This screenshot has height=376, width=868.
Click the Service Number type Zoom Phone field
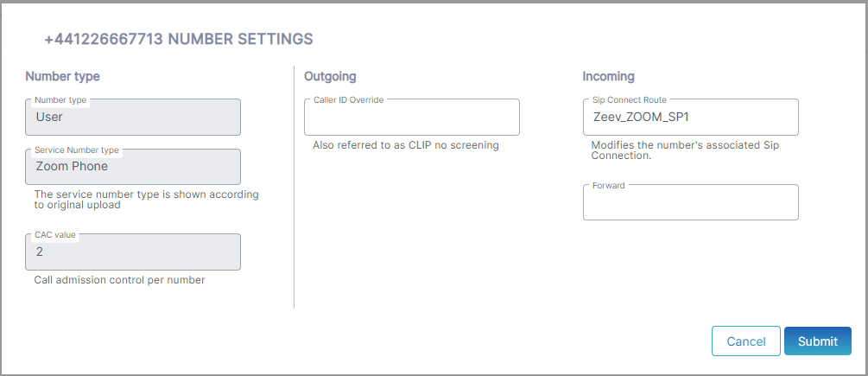coord(133,167)
